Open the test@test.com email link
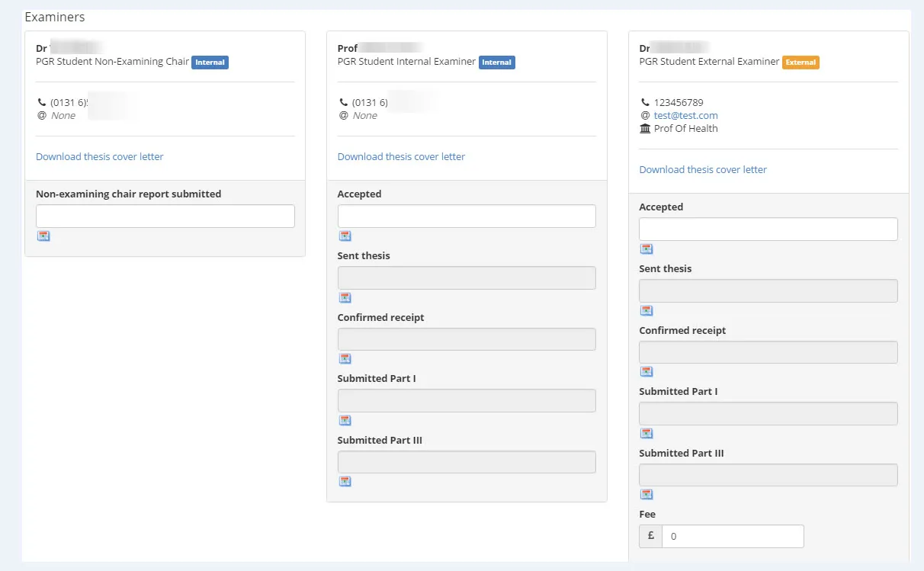 [x=685, y=116]
